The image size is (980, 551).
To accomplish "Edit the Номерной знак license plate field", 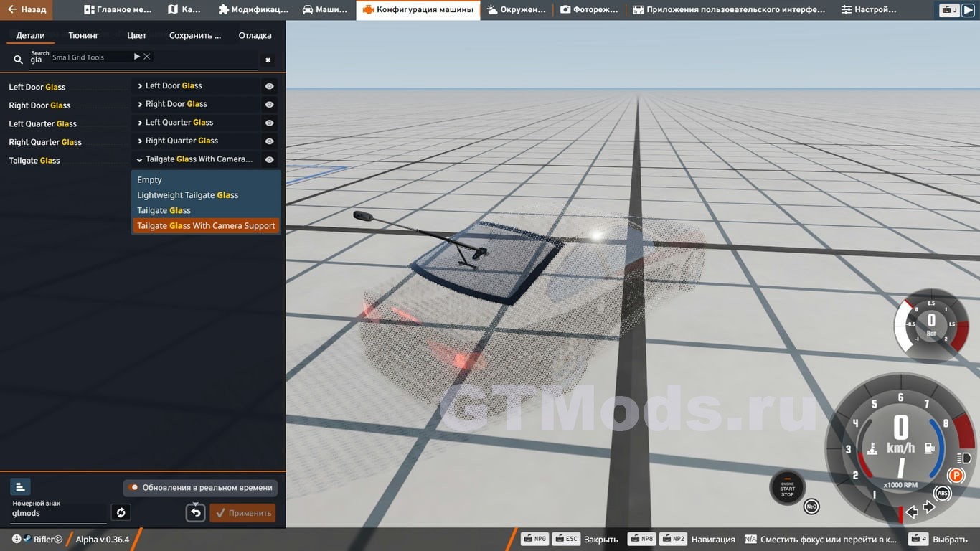I will (x=57, y=514).
